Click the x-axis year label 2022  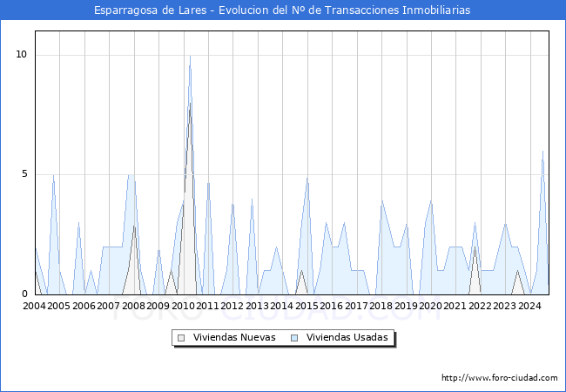[481, 306]
